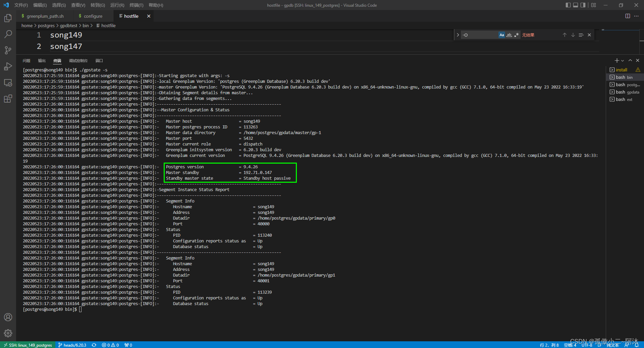The width and height of the screenshot is (644, 348).
Task: Click the editor minimap scrollbar
Action: 642,42
